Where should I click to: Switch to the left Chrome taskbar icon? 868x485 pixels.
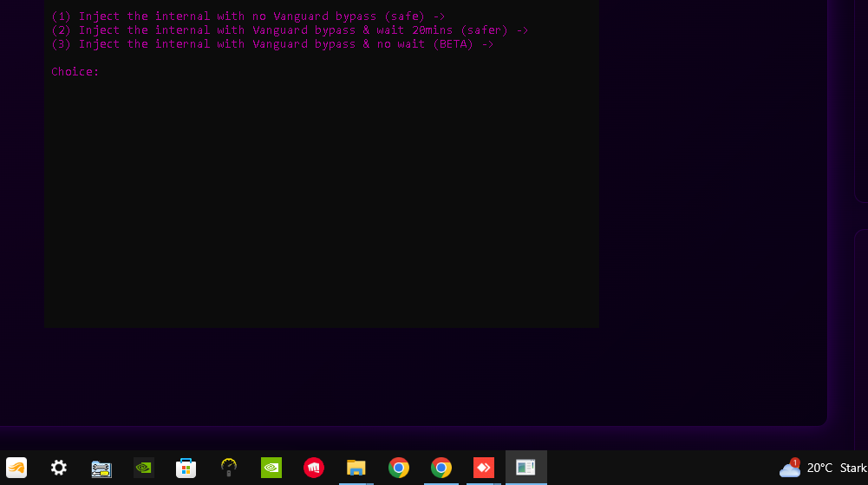(399, 468)
